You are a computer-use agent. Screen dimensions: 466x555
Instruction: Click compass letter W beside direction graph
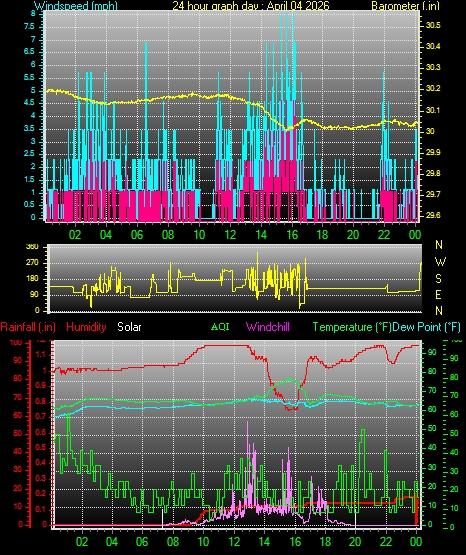pyautogui.click(x=440, y=262)
